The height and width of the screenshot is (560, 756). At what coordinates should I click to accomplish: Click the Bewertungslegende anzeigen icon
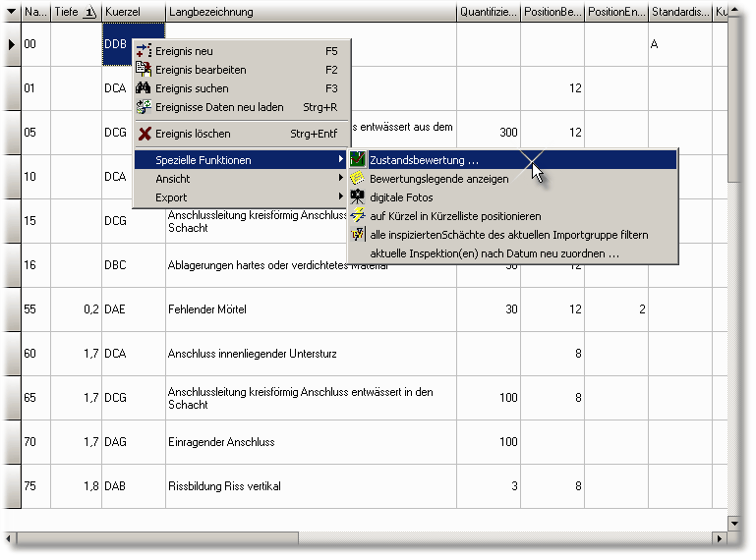click(358, 179)
